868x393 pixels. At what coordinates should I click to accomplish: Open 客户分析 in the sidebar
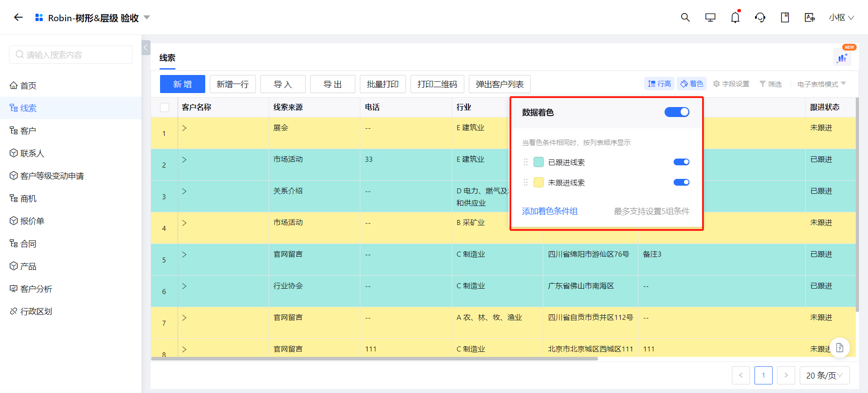(71, 289)
